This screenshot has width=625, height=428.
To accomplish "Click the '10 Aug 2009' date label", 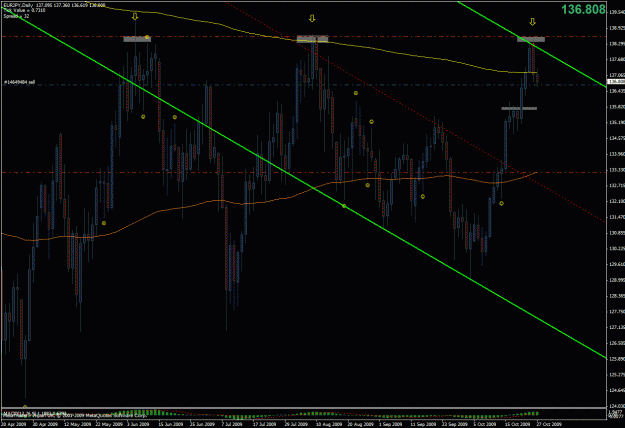I will 328,424.
